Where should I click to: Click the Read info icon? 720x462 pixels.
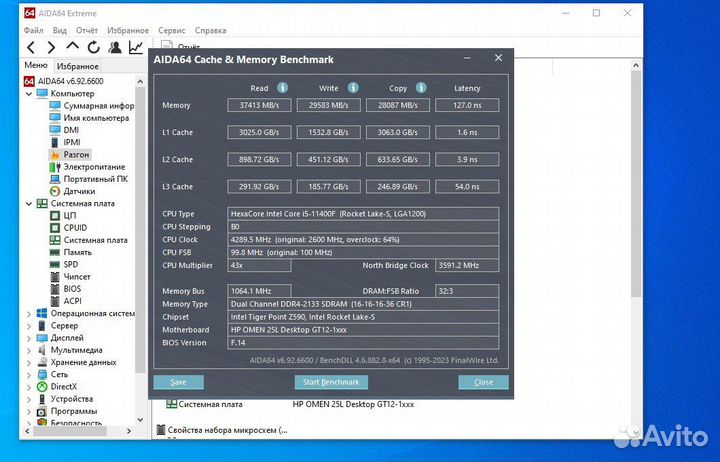pos(282,88)
